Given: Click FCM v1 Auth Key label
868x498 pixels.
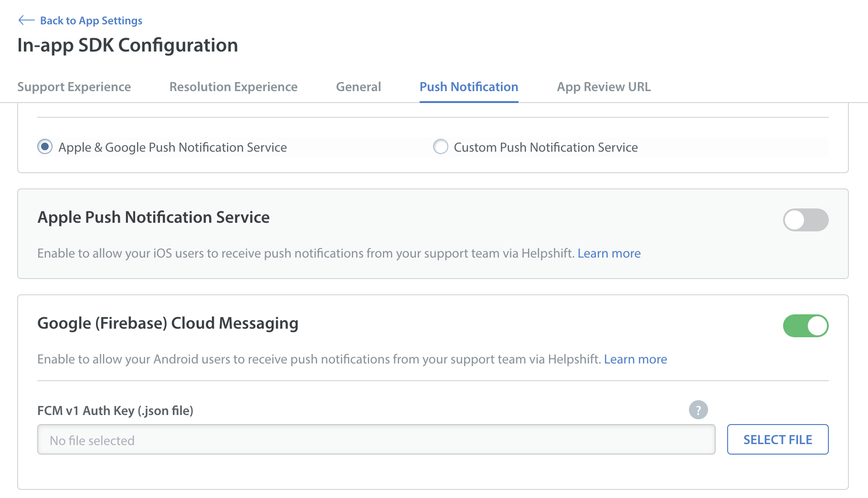Looking at the screenshot, I should [x=115, y=411].
